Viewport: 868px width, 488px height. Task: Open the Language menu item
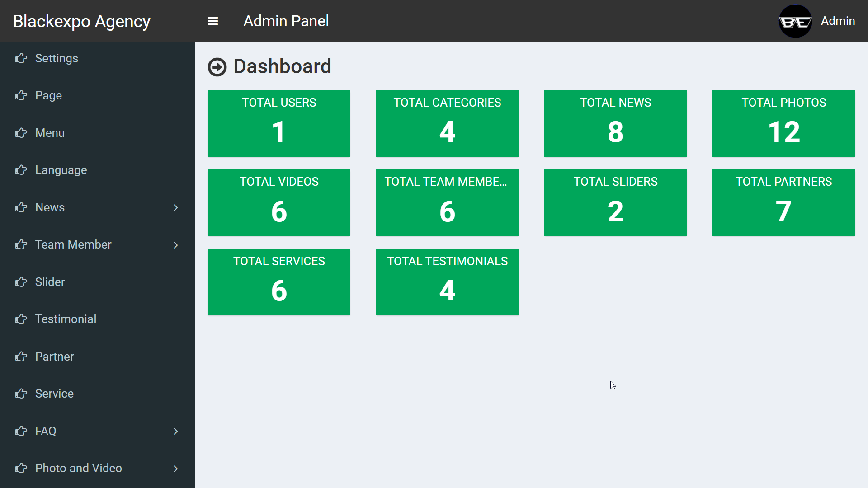(x=61, y=170)
